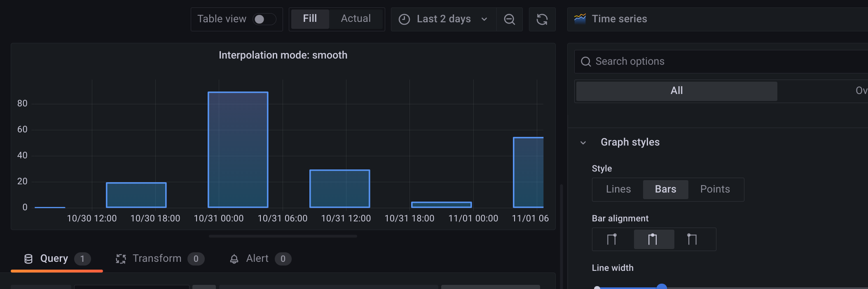Image resolution: width=868 pixels, height=289 pixels.
Task: Click the y-axis label 80
Action: pos(22,103)
